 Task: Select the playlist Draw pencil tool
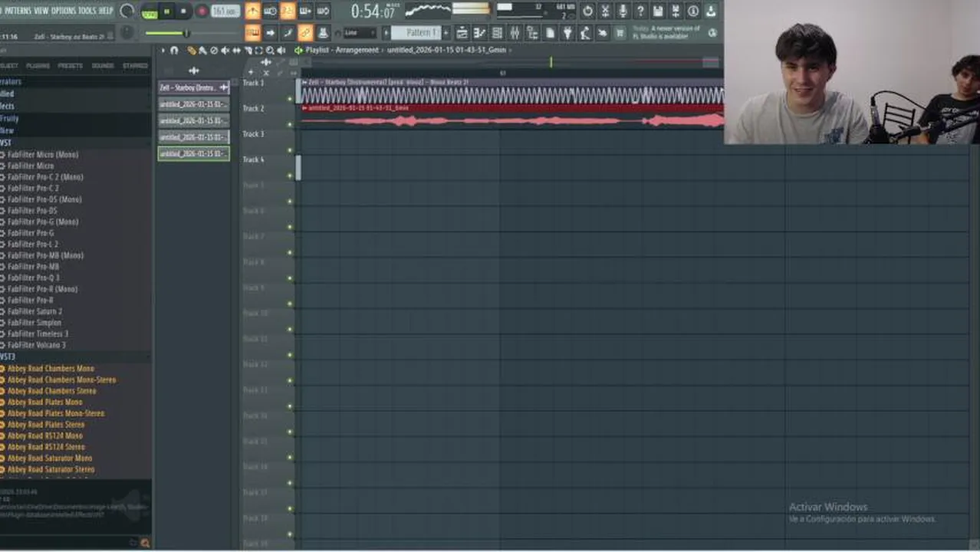click(x=192, y=51)
